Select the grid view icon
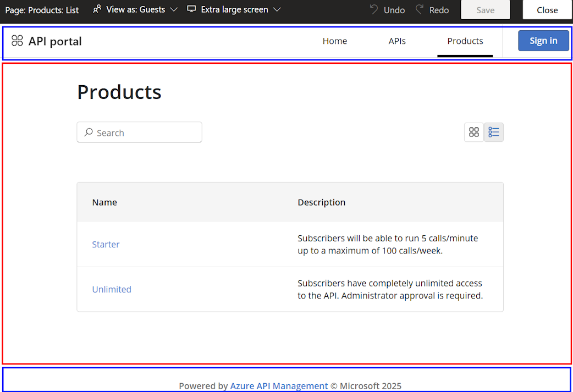Viewport: 573px width, 392px height. (x=473, y=132)
